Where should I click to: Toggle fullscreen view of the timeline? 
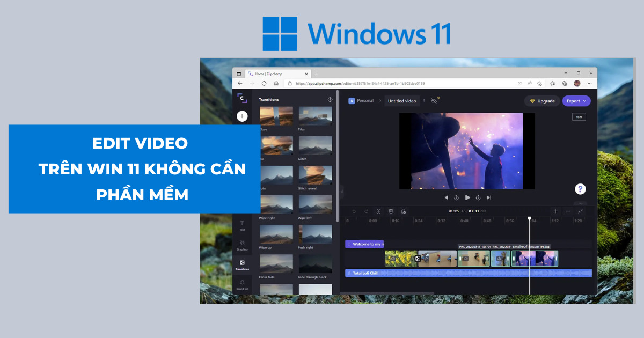pos(580,211)
